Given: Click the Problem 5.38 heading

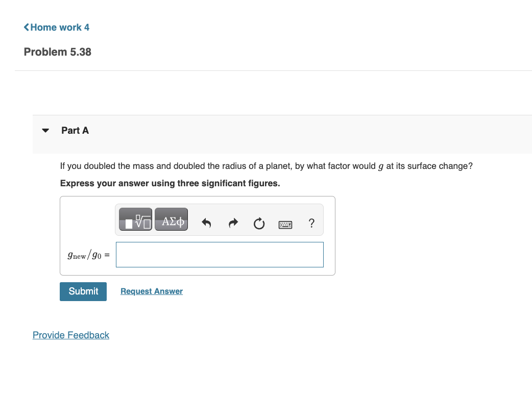Looking at the screenshot, I should [x=57, y=52].
